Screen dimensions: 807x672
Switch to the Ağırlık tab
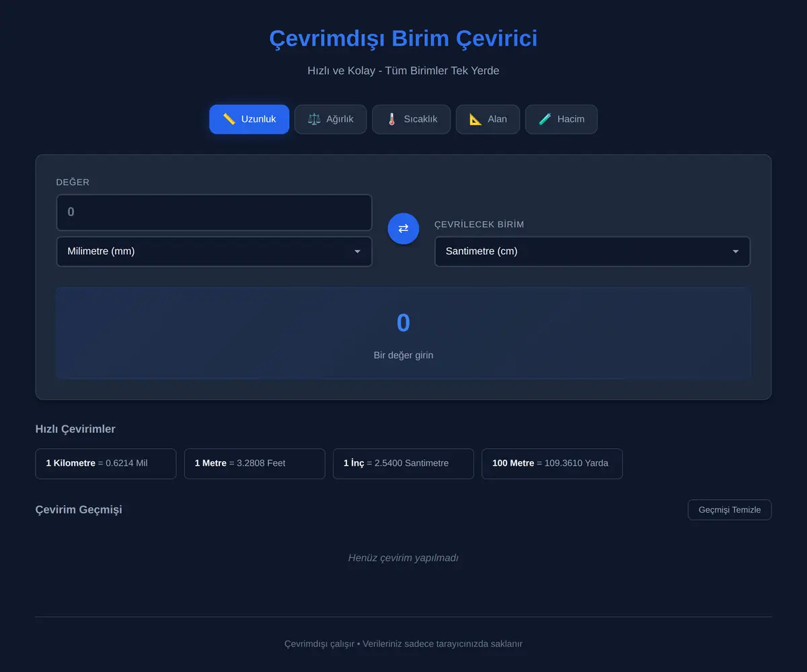tap(330, 119)
